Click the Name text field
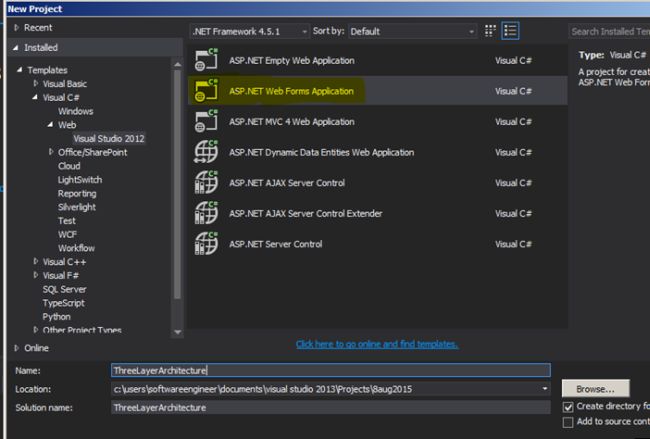The image size is (650, 439). (x=331, y=370)
